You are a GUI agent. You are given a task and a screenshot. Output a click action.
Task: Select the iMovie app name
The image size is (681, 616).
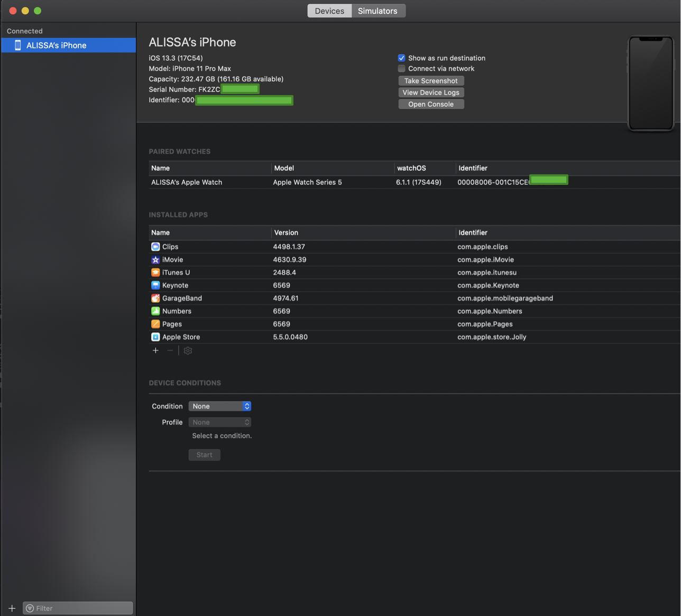click(x=172, y=260)
